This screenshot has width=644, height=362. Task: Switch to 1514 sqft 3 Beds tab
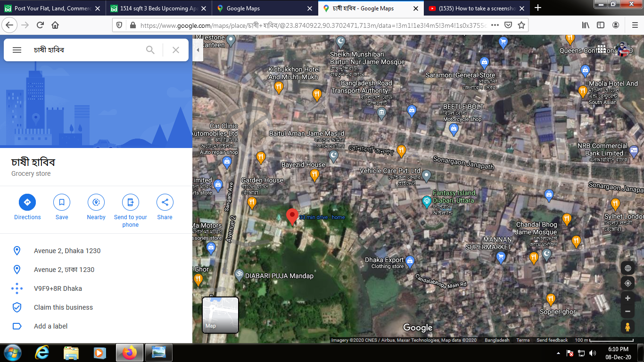click(x=158, y=8)
